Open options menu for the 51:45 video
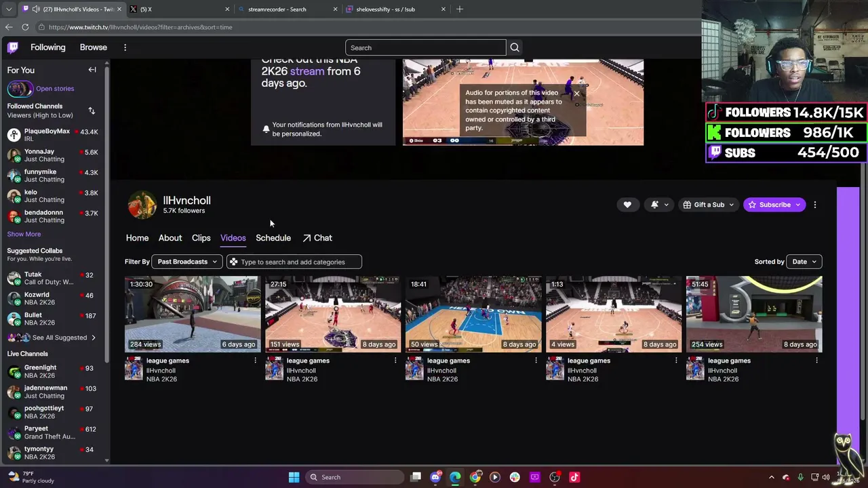Screen dimensions: 868x488 tap(816, 361)
